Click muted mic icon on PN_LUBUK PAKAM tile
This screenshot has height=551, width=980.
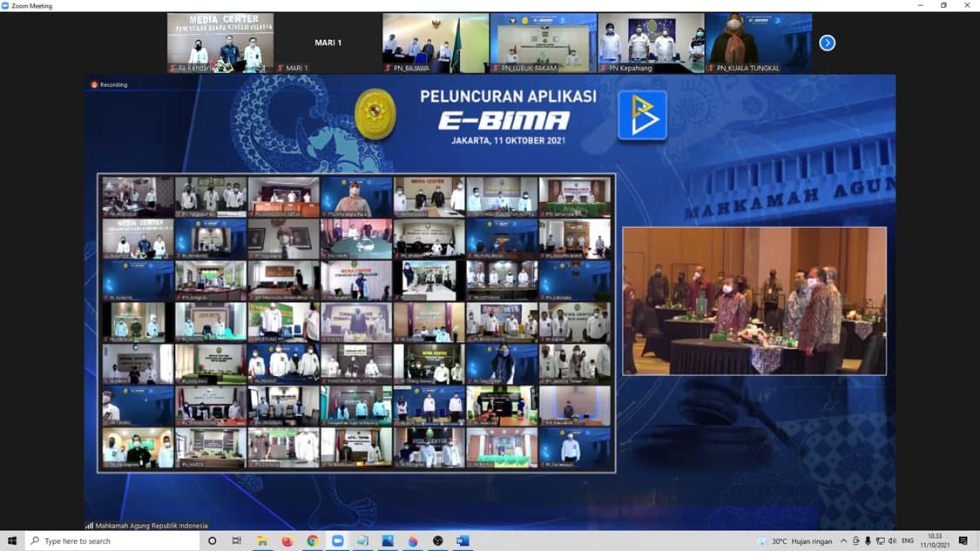[x=496, y=68]
